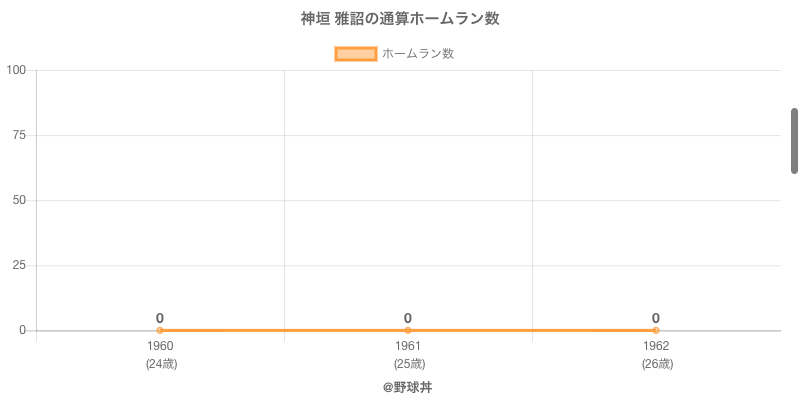Click the orange legend color swatch
The width and height of the screenshot is (800, 400).
click(355, 54)
